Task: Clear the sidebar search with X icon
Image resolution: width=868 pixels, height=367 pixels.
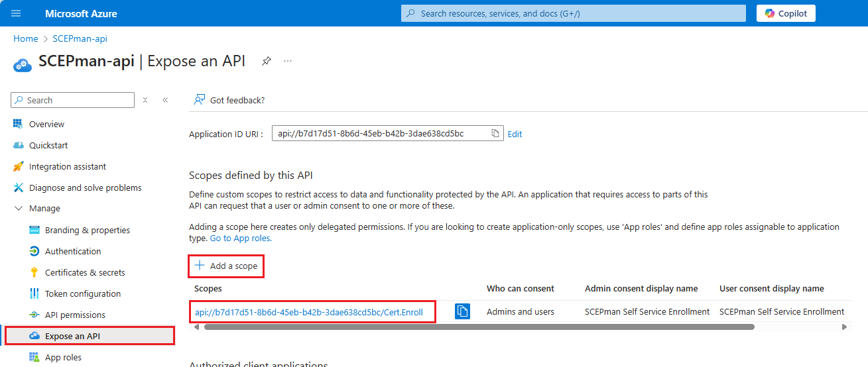Action: (x=145, y=100)
